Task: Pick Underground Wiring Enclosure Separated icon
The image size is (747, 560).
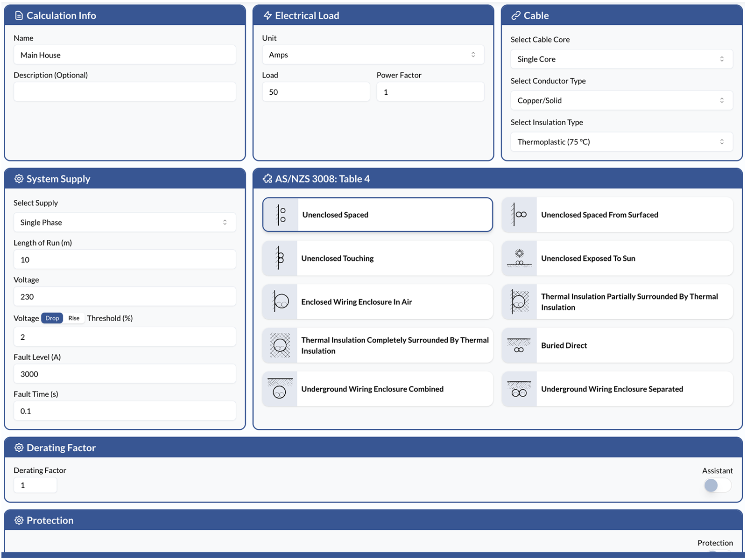Action: [519, 389]
